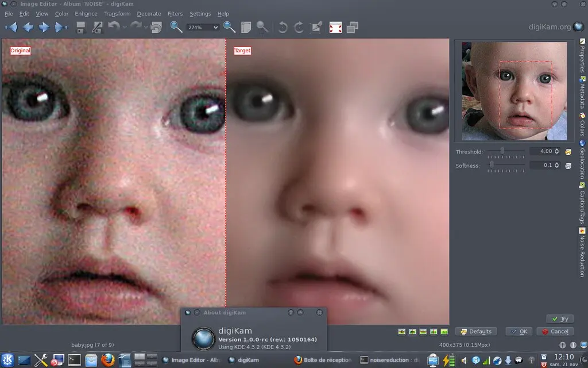The height and width of the screenshot is (368, 588).
Task: Open the Enhance menu
Action: 86,14
